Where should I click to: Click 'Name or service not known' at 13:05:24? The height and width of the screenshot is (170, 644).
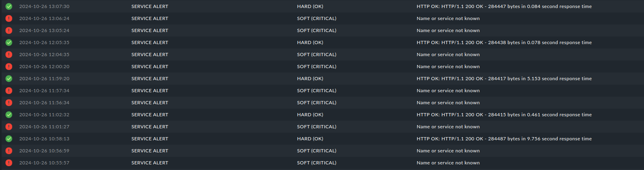point(448,30)
